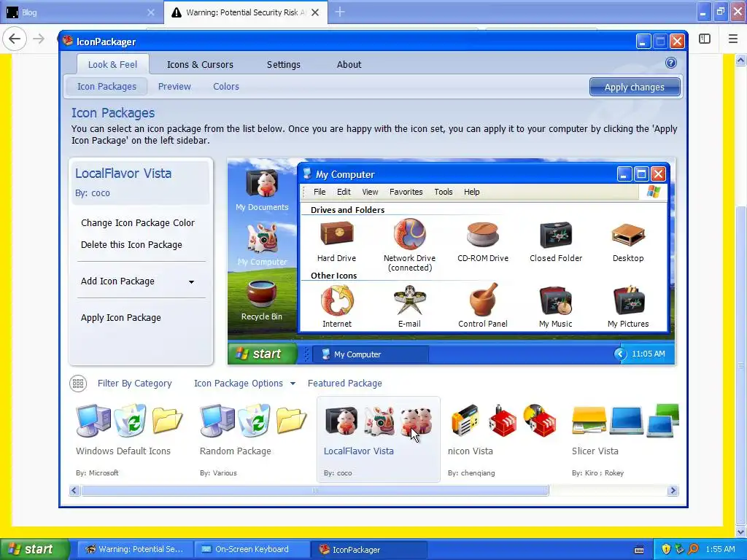The image size is (747, 560).
Task: Choose the nicon Vista package
Action: tap(504, 440)
